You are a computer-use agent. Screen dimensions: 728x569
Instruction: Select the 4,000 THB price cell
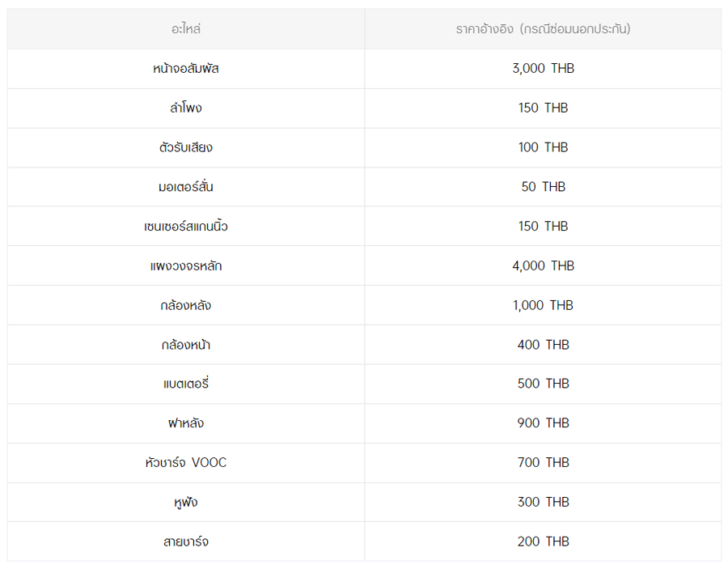pos(543,265)
